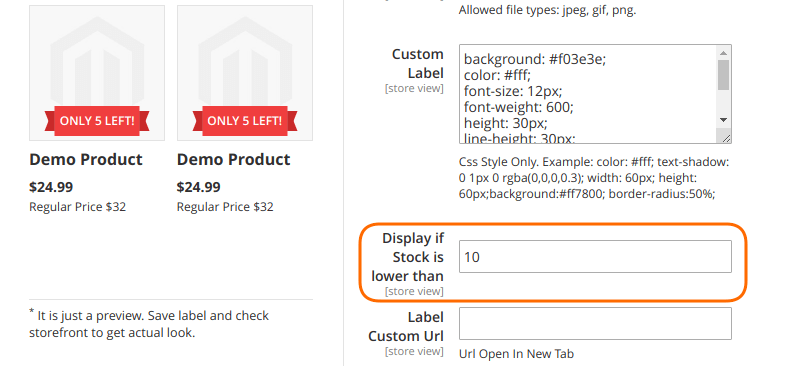Click the Custom Label textarea scrollbar thumb

click(x=723, y=75)
